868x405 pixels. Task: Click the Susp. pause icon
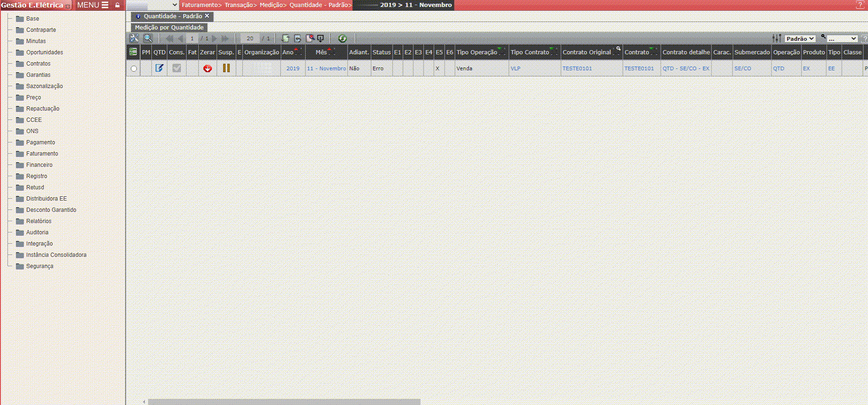tap(226, 68)
